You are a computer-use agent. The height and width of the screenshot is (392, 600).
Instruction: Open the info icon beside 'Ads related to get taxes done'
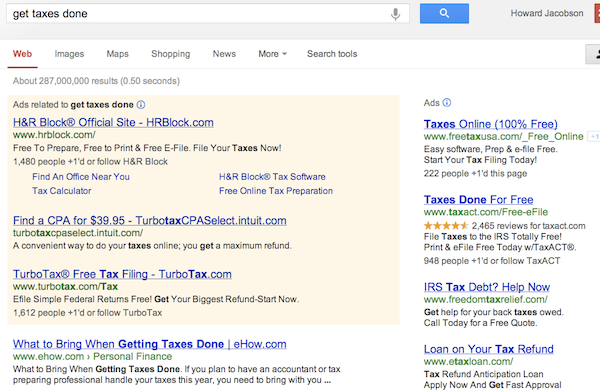[x=141, y=105]
